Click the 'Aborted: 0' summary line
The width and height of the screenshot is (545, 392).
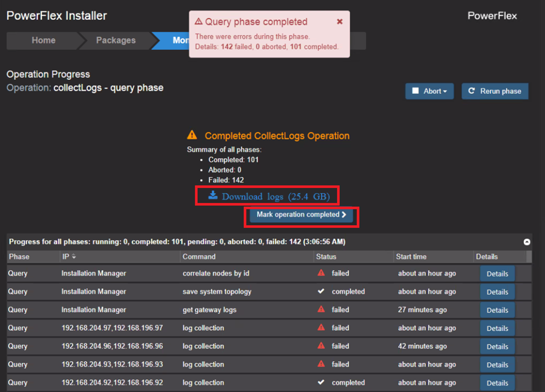pyautogui.click(x=225, y=170)
